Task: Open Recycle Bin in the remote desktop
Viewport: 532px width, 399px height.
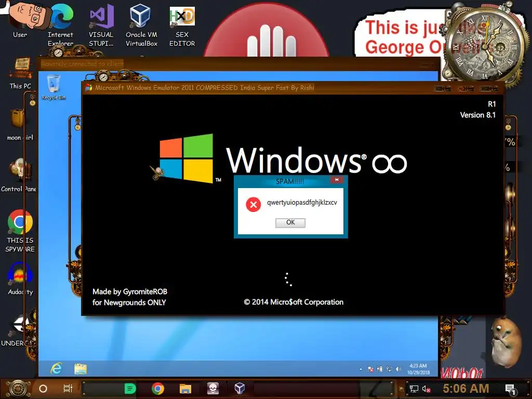Action: 54,87
